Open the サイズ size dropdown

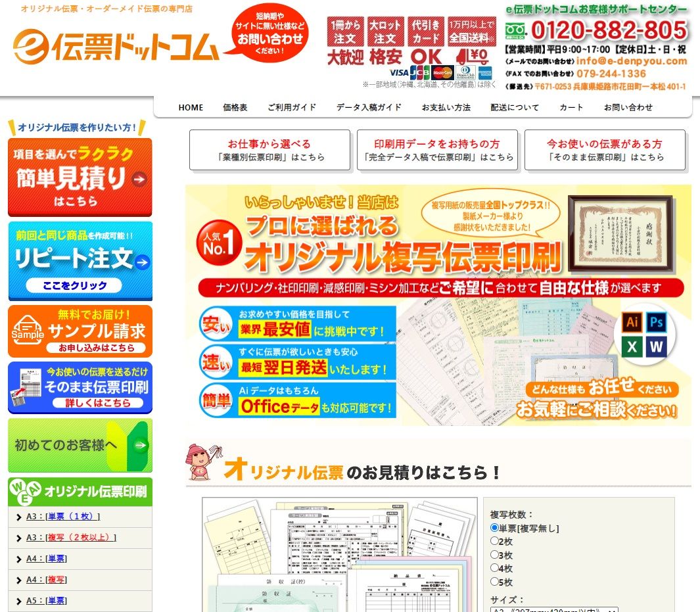tap(554, 609)
